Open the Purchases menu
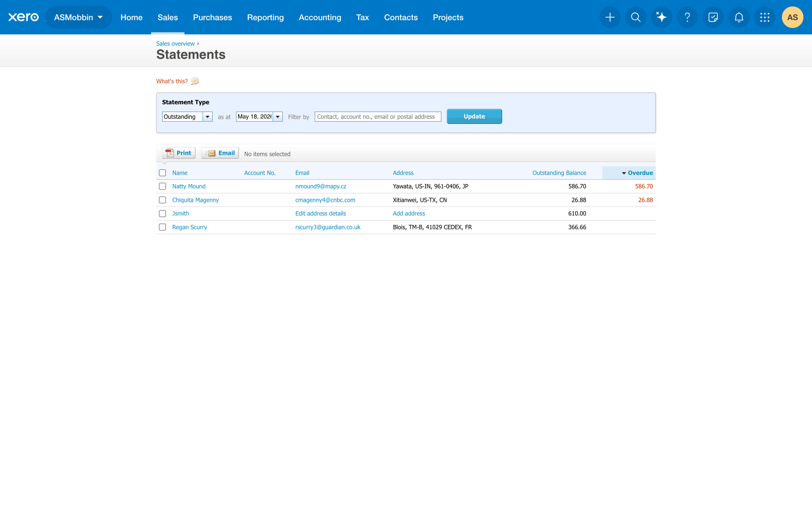Screen dimensions: 812x510 [212, 17]
